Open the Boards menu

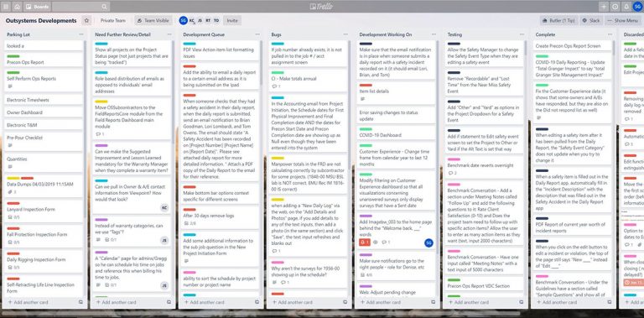tap(37, 7)
